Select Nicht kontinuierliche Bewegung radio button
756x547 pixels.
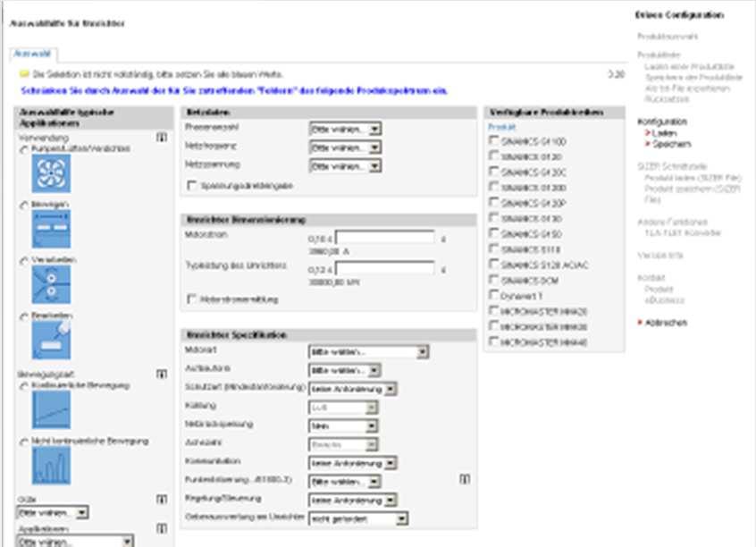pos(23,442)
